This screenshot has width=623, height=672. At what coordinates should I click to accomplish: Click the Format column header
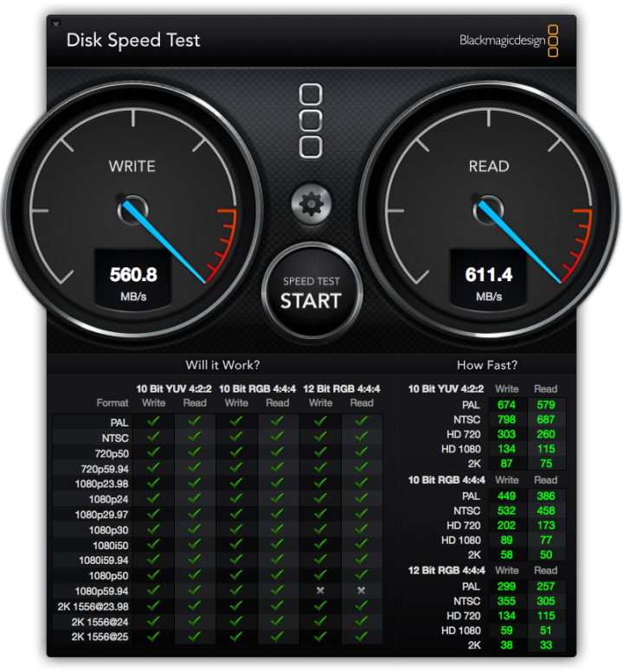point(112,403)
